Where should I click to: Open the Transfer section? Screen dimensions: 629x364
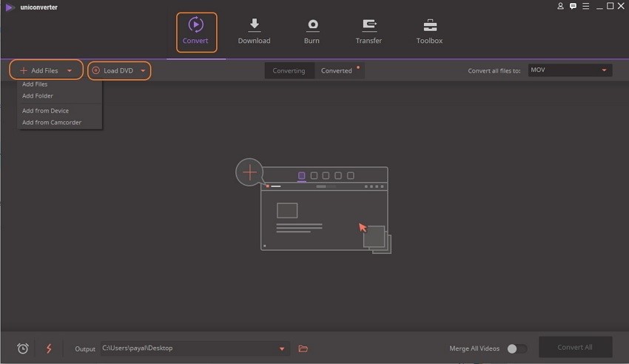coord(369,32)
